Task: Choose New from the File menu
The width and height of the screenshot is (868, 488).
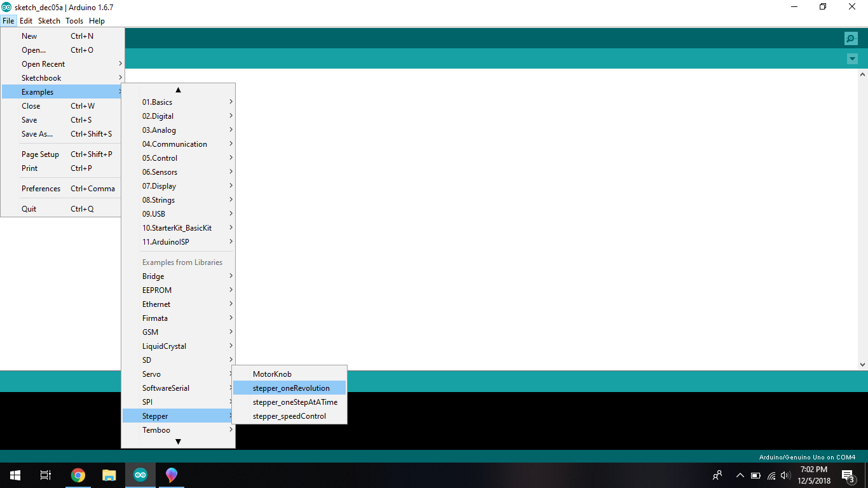Action: pos(62,36)
